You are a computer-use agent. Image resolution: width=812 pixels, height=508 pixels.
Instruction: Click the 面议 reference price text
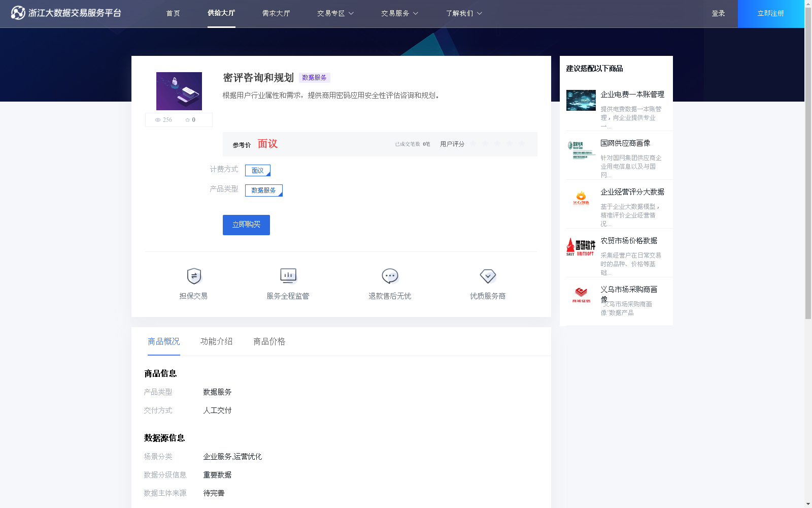point(267,144)
